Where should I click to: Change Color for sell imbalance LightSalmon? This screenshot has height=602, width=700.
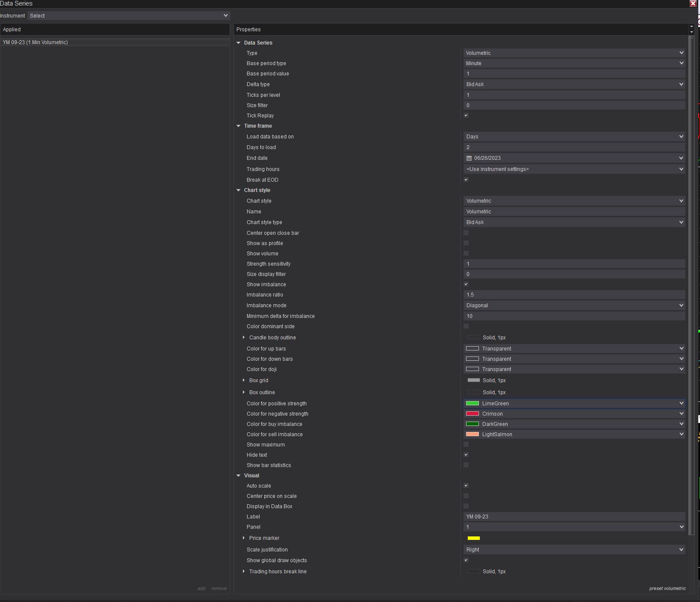(574, 434)
